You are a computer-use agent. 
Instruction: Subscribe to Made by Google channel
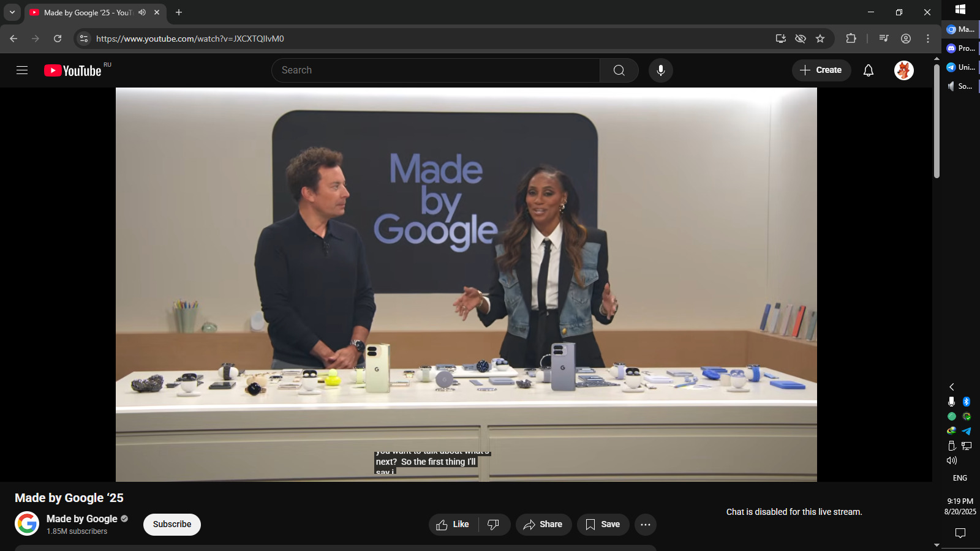172,525
